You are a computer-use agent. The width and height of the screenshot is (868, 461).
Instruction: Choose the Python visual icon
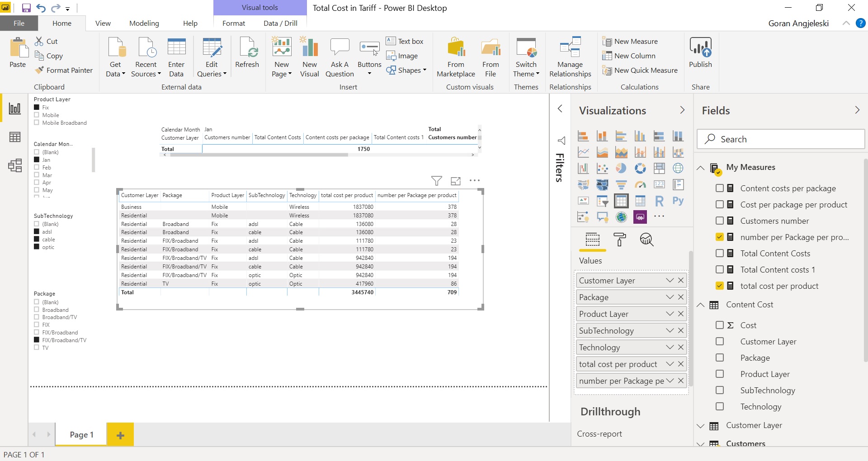click(678, 201)
